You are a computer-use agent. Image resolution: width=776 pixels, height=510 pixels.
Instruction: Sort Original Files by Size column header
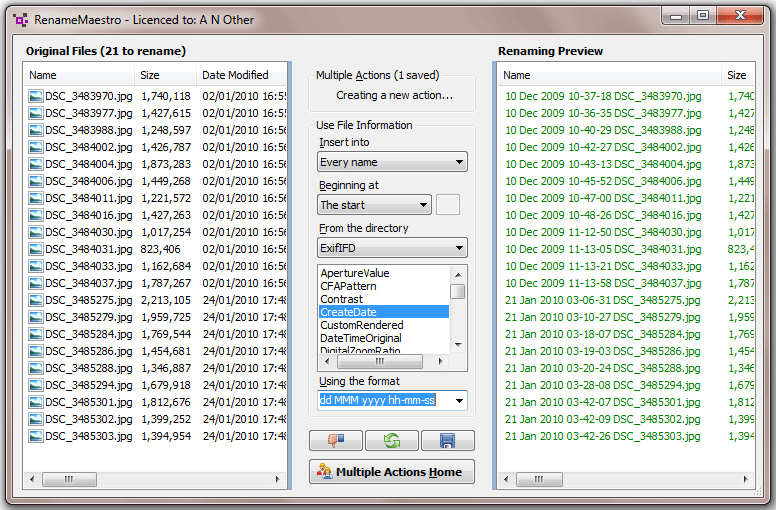tap(165, 75)
